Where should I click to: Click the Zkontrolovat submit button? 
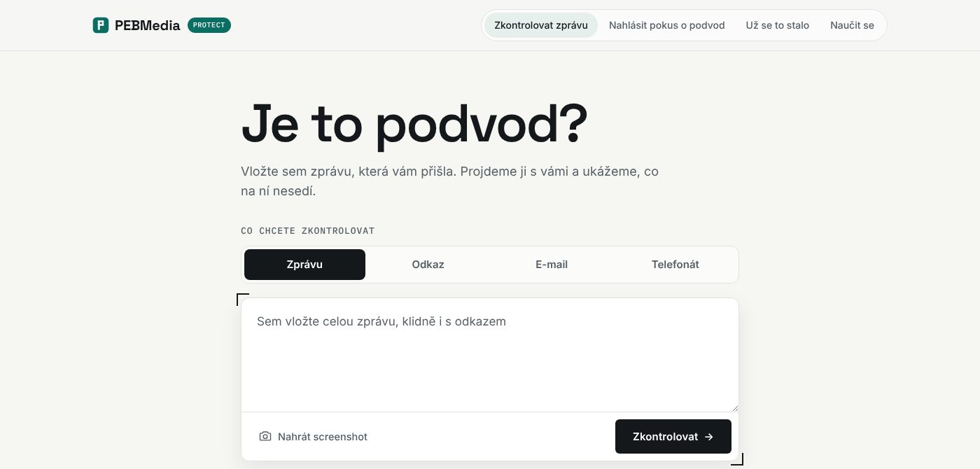pos(673,437)
